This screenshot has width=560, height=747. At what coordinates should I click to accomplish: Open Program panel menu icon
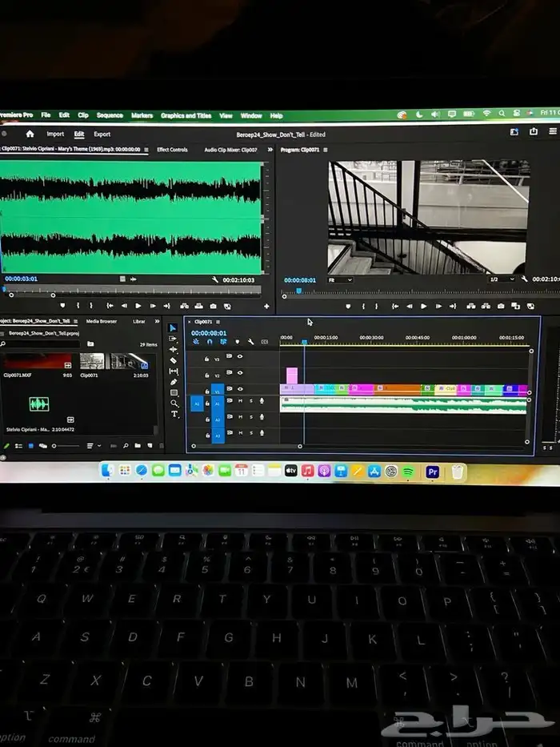click(x=326, y=150)
